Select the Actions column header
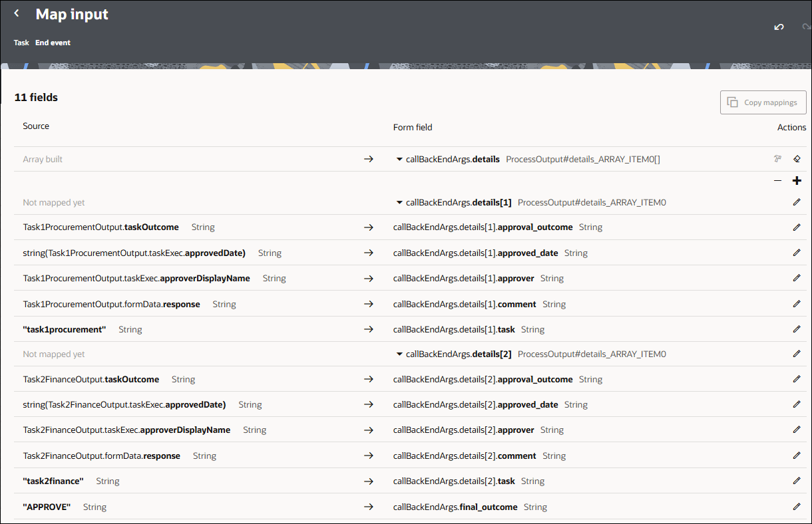Image resolution: width=812 pixels, height=524 pixels. click(x=791, y=127)
